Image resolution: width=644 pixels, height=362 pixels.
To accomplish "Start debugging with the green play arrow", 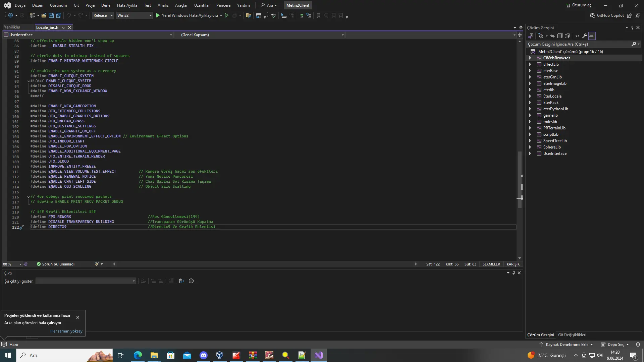I will coord(158,15).
